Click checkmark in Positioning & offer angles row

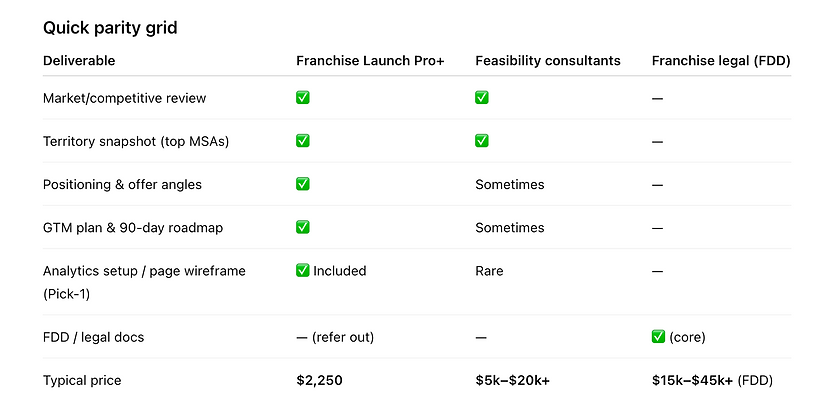(x=303, y=184)
